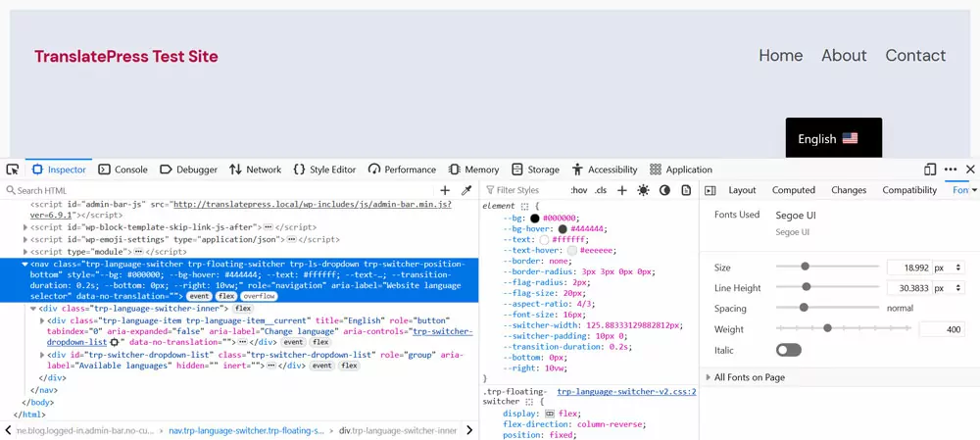Image resolution: width=980 pixels, height=440 pixels.
Task: Open the --text-hover swatch #eeeeee
Action: click(572, 250)
